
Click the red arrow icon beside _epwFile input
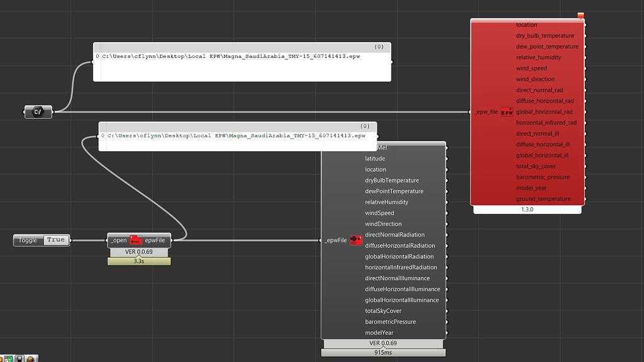click(356, 240)
